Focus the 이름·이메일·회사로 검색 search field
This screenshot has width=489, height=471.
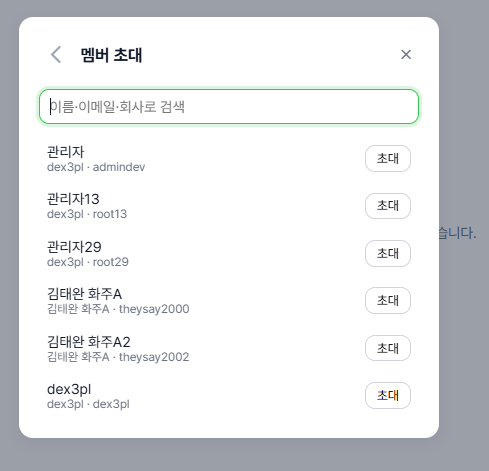(x=229, y=106)
